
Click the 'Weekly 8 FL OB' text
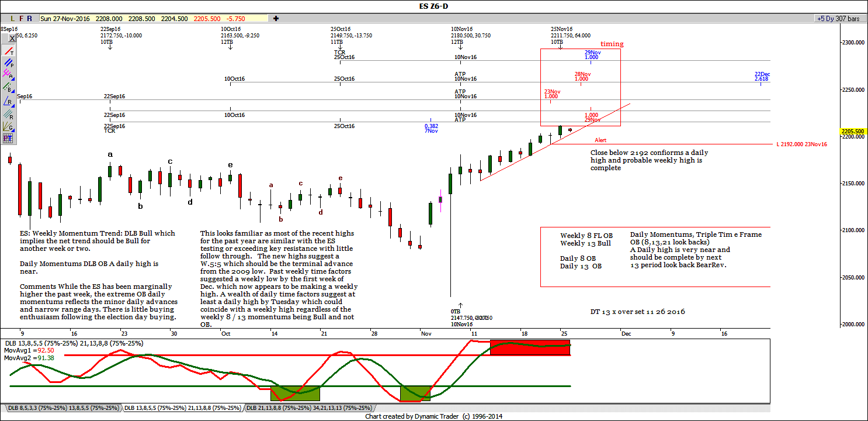point(586,235)
